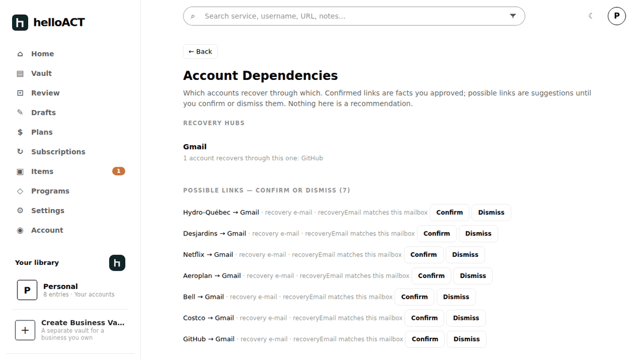Select the Personal vault name

tap(60, 287)
